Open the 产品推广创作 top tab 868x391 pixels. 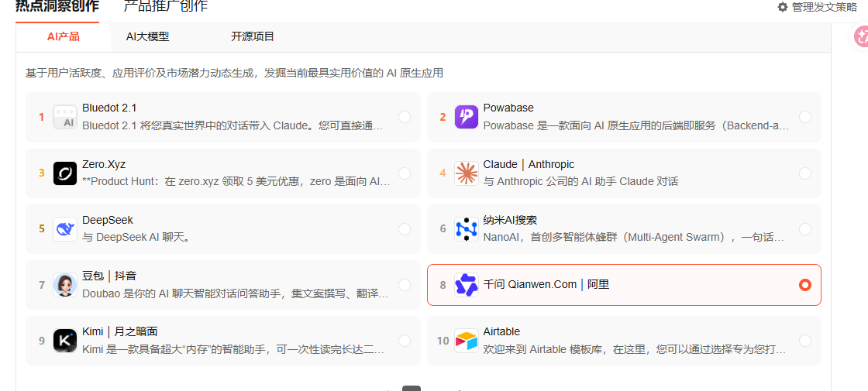[166, 8]
